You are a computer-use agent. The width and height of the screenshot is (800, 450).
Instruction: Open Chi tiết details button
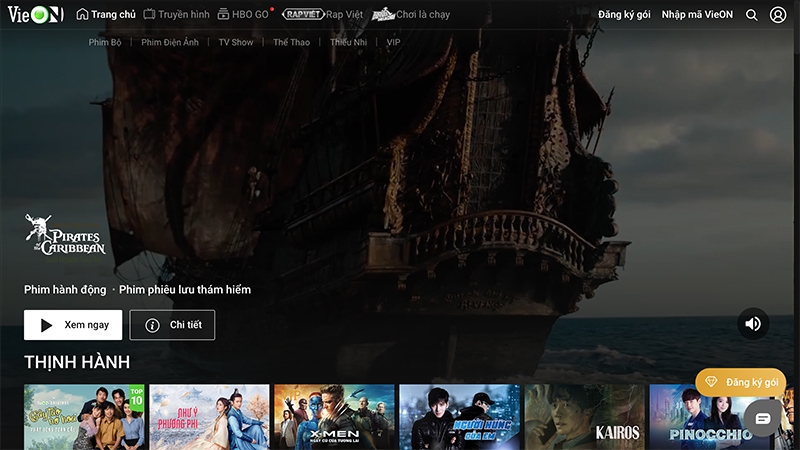pos(172,325)
